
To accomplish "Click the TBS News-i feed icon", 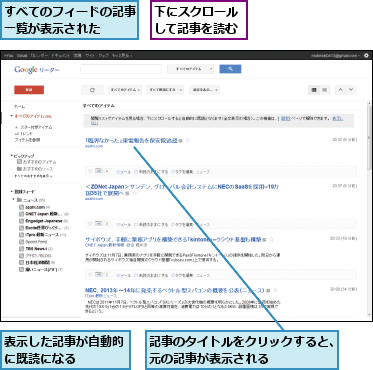I will 21,249.
